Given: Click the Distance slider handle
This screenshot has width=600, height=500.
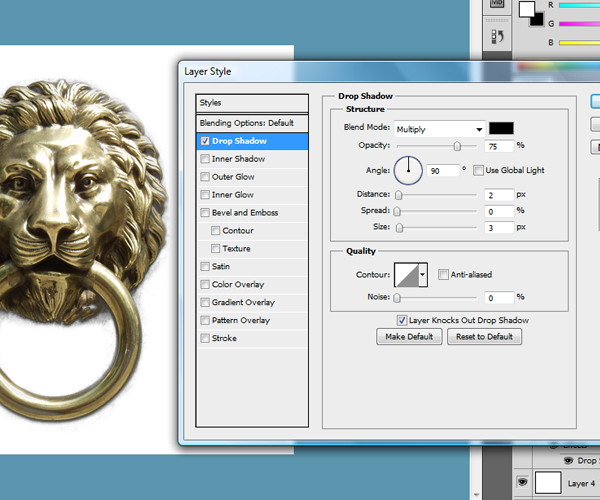Looking at the screenshot, I should point(399,195).
